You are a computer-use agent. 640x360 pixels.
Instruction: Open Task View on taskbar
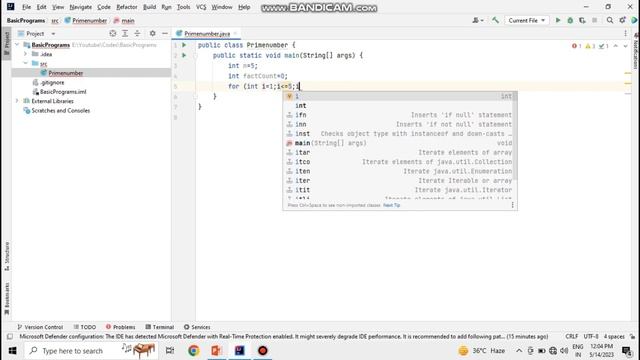tap(170, 351)
